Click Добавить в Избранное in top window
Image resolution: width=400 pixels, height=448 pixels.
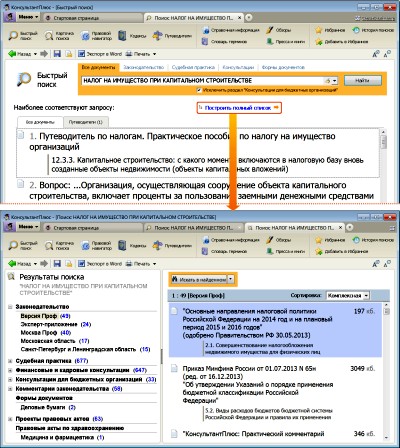coord(342,42)
